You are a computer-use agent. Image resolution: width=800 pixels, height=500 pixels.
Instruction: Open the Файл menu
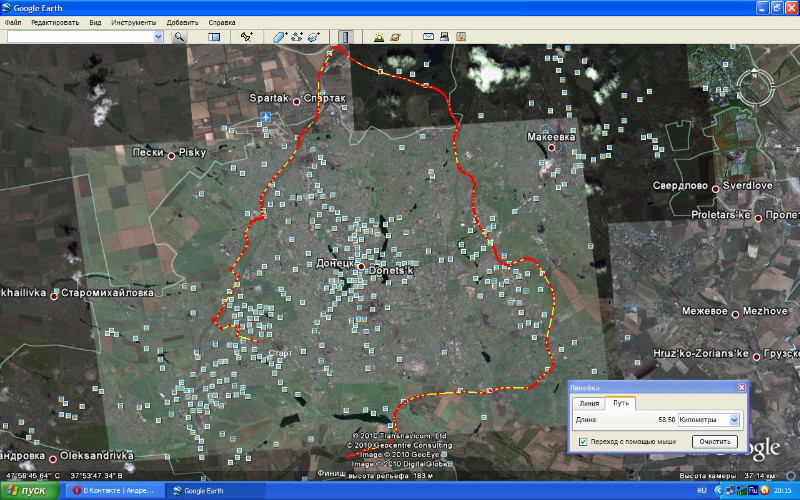pos(14,21)
